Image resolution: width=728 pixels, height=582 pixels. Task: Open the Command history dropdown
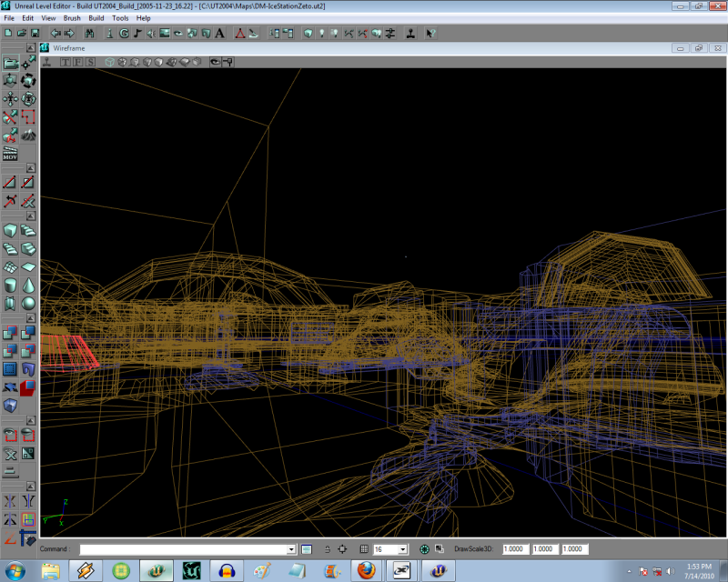(x=291, y=549)
